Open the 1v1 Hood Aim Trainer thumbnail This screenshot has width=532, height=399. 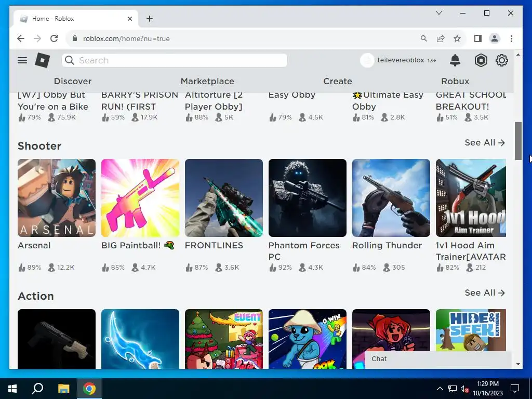coord(471,198)
